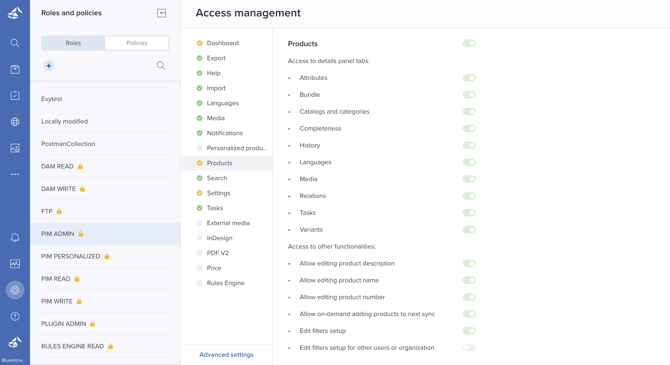
Task: Disable the Attributes tab access toggle
Action: point(469,78)
